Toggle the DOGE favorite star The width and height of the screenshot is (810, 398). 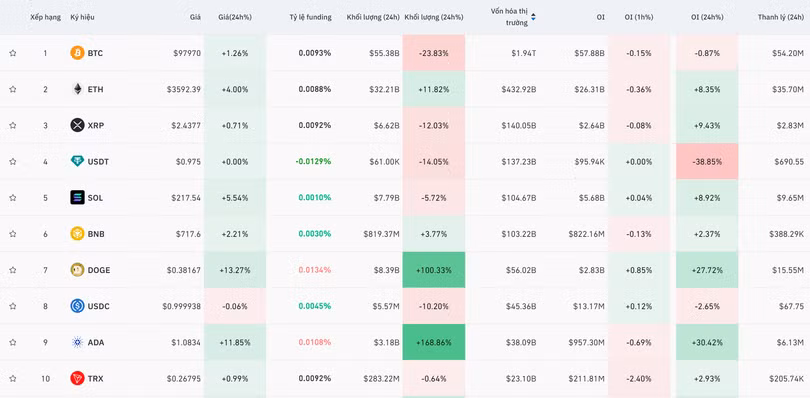click(x=13, y=270)
